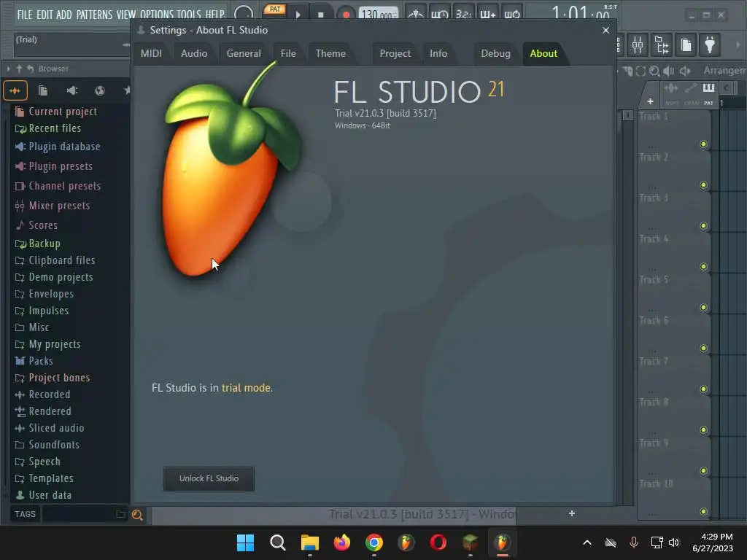This screenshot has height=560, width=747.
Task: Toggle loop recording icon
Action: pyautogui.click(x=512, y=15)
